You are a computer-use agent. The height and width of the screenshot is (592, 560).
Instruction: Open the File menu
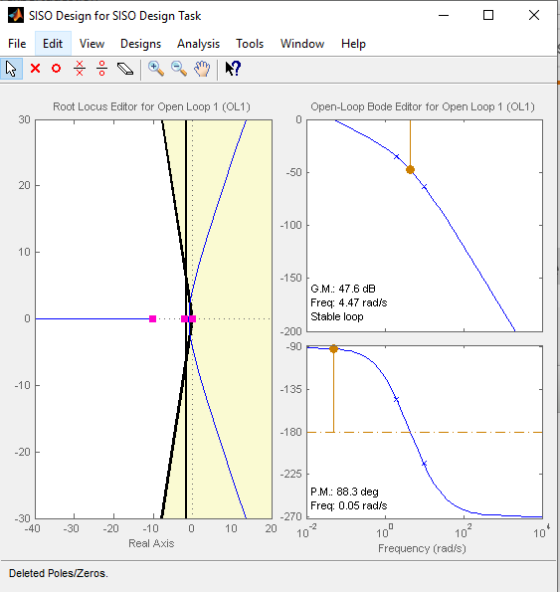[17, 44]
